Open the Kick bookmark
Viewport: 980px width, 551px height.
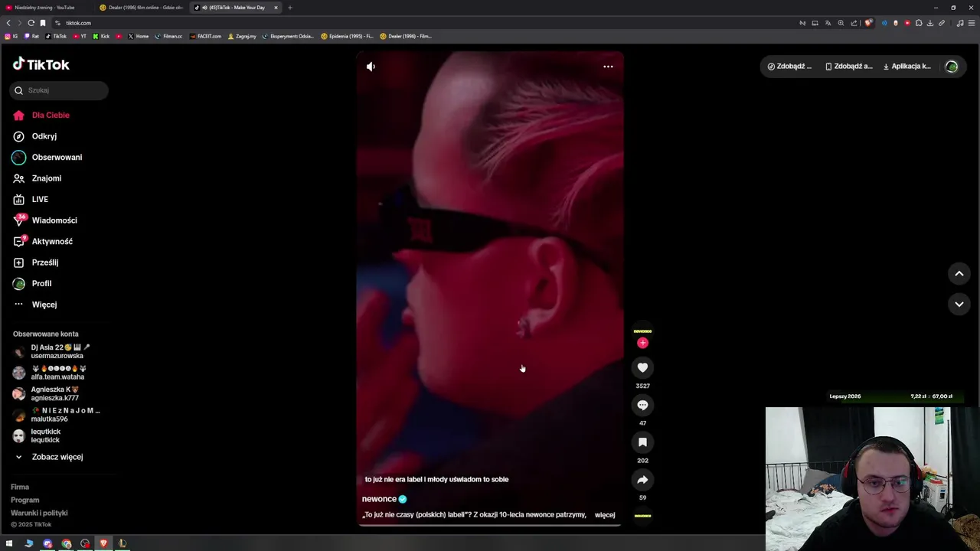101,36
